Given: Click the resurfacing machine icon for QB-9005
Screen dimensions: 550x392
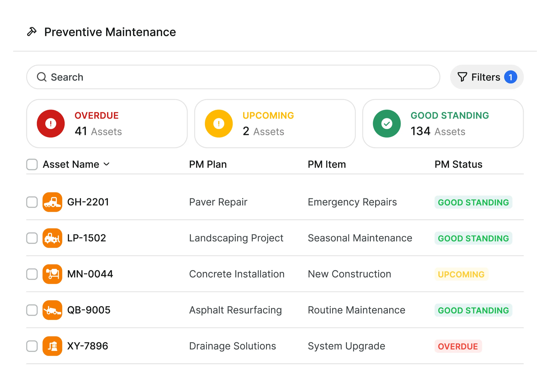Looking at the screenshot, I should pyautogui.click(x=52, y=310).
